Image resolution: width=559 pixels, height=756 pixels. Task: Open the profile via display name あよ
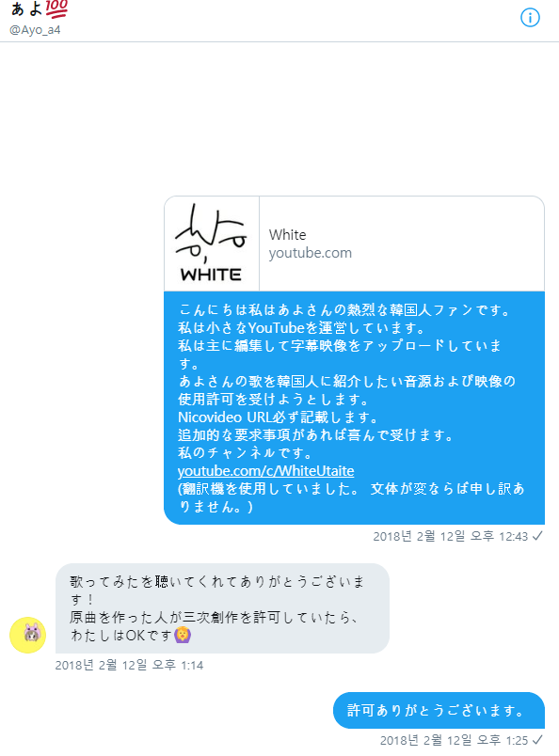coord(26,9)
